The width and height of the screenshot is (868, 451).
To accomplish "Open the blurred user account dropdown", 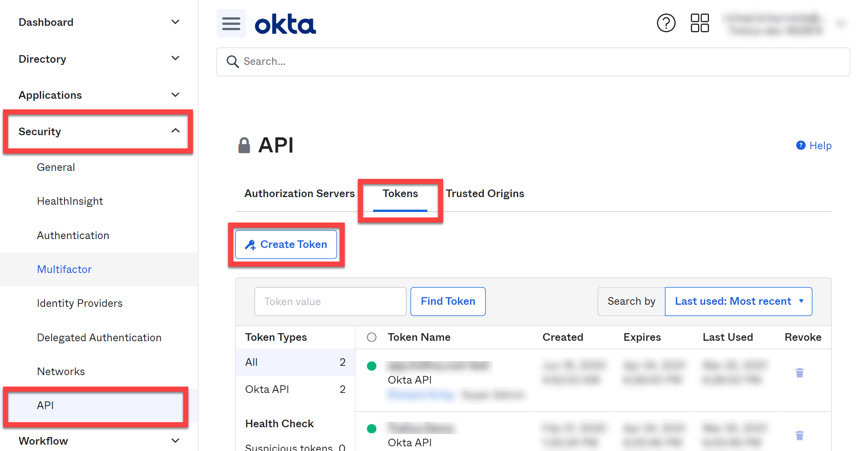I will (x=784, y=24).
